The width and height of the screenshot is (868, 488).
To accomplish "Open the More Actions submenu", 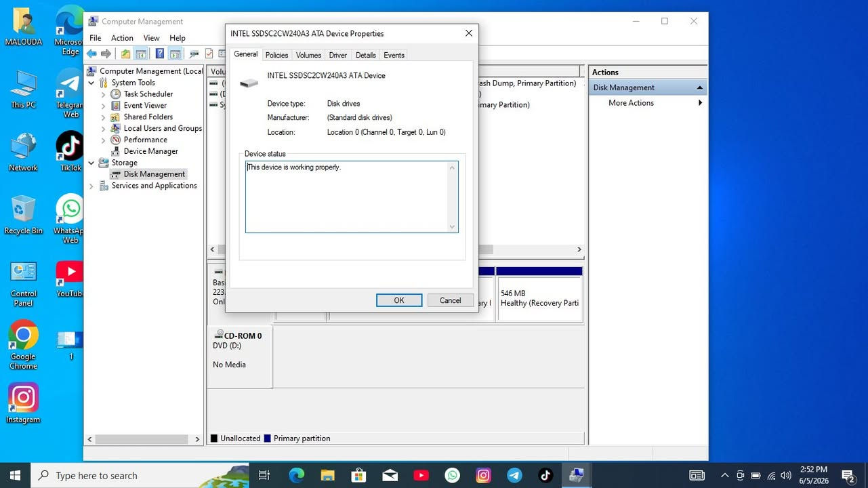I will click(x=647, y=103).
